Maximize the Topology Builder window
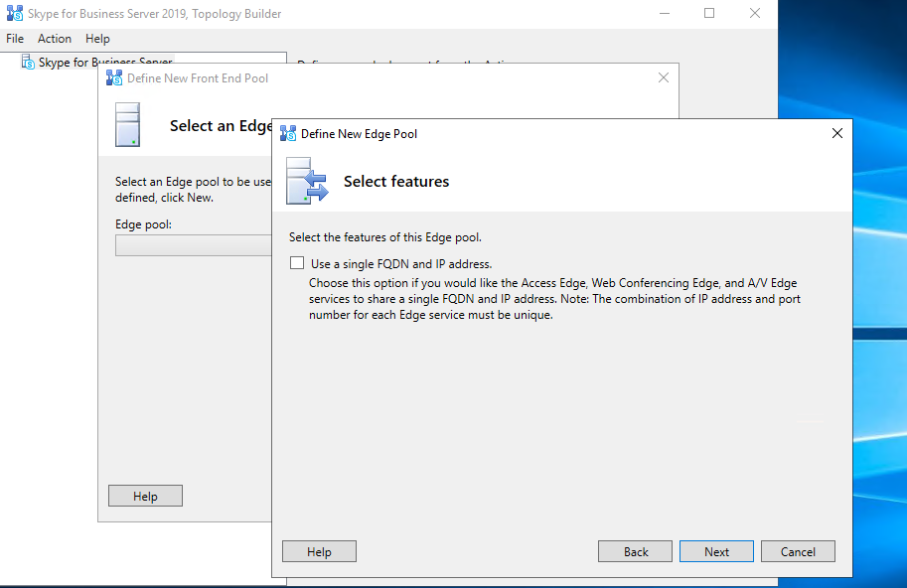The width and height of the screenshot is (907, 588). pos(709,14)
